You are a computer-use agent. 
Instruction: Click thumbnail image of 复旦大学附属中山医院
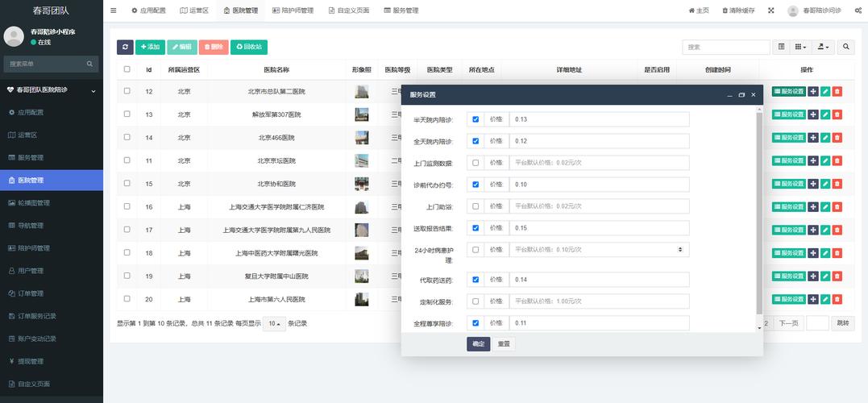pyautogui.click(x=362, y=276)
